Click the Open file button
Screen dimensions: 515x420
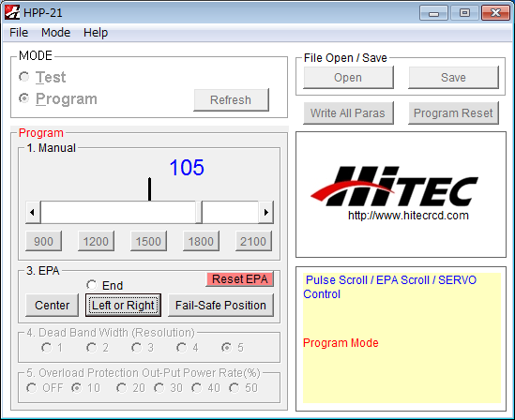[348, 78]
